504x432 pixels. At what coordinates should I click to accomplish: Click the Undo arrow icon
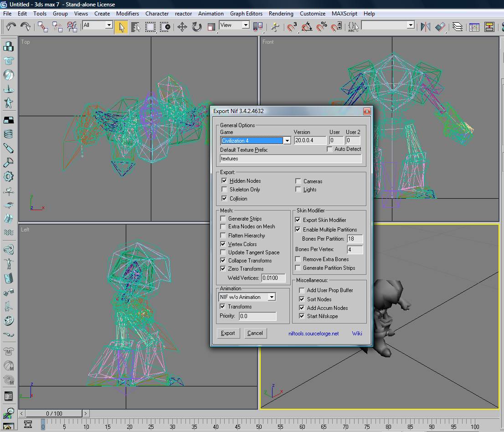point(11,27)
